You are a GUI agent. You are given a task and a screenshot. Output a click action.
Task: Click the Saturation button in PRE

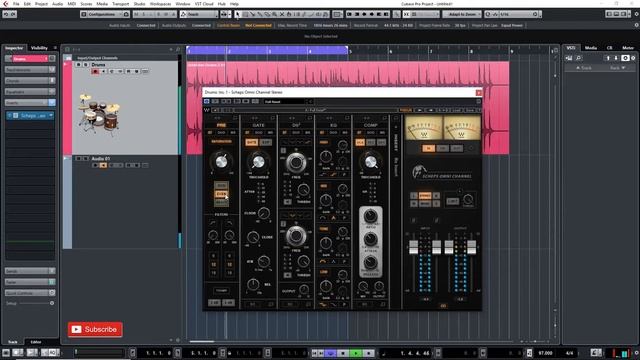pyautogui.click(x=221, y=142)
